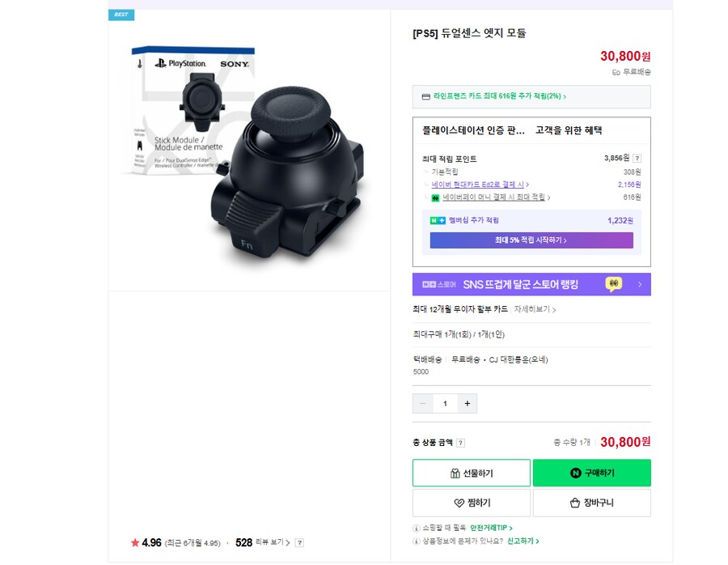The height and width of the screenshot is (565, 728).
Task: Click the Naver N icon on 구매하기 button
Action: (575, 473)
